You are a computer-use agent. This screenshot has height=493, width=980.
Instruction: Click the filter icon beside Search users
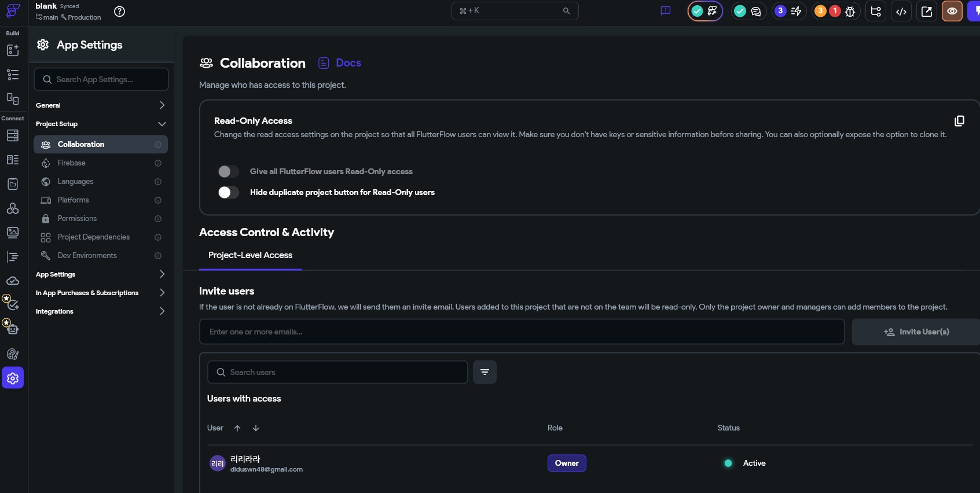[485, 372]
